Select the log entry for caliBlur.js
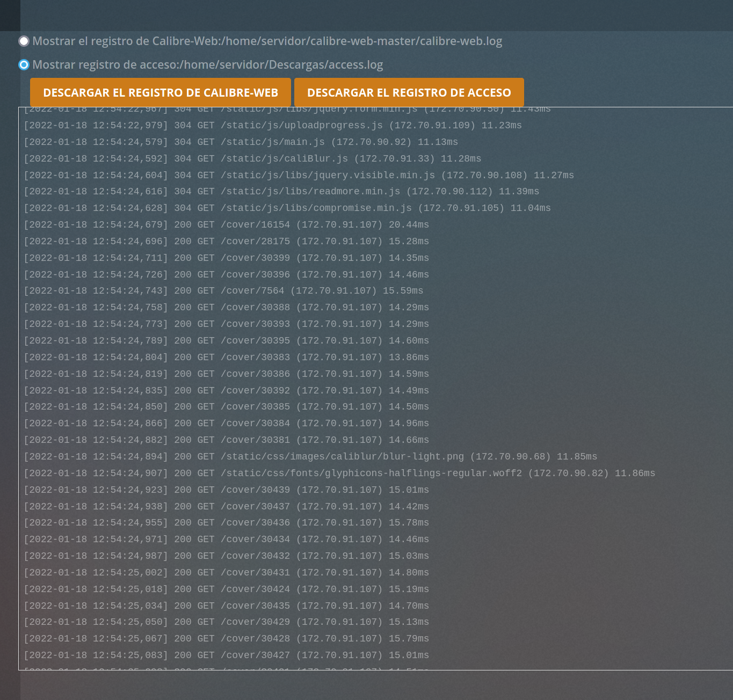This screenshot has height=700, width=733. click(252, 158)
